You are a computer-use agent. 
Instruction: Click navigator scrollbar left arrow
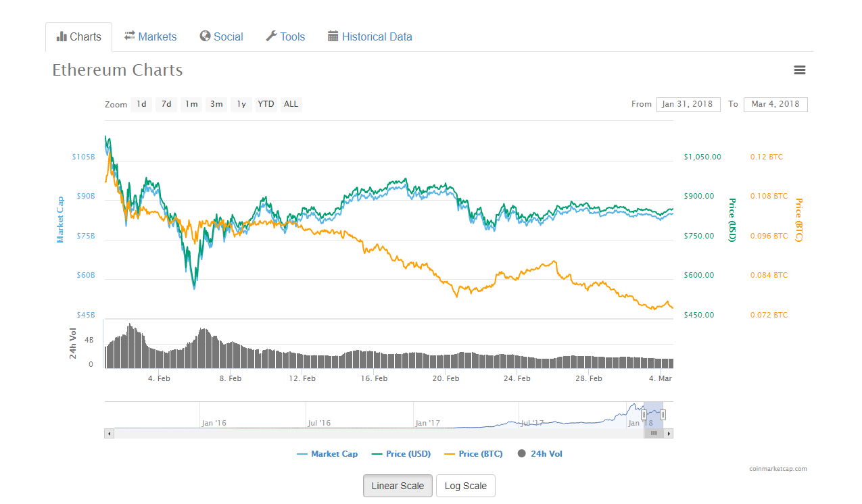(110, 434)
